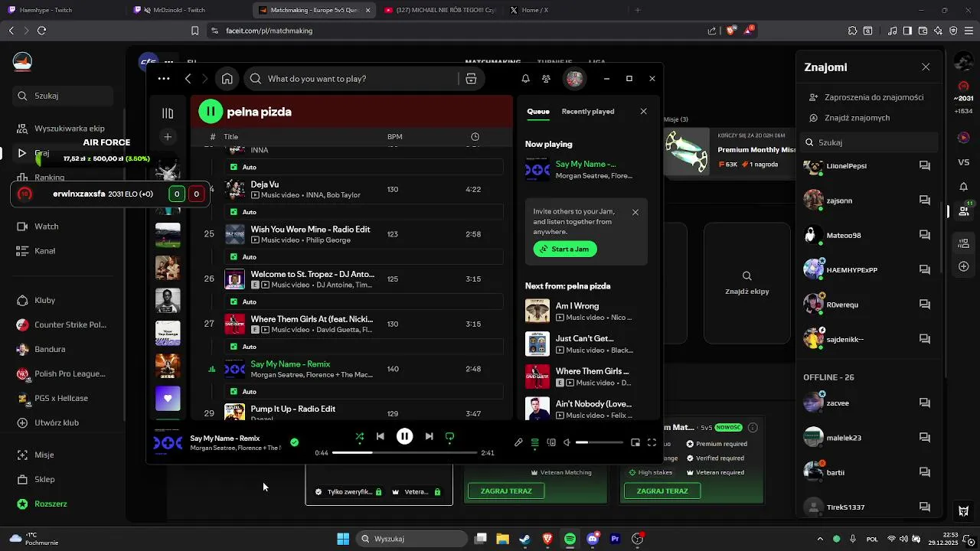
Task: Click FACEIT sidebar Szukaj search box
Action: click(x=63, y=96)
